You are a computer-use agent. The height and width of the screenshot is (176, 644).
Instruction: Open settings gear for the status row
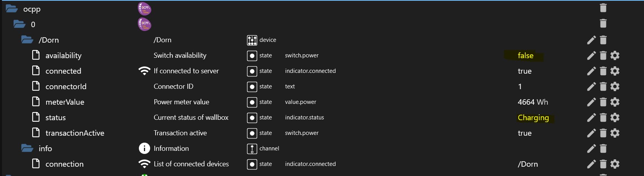pos(615,117)
